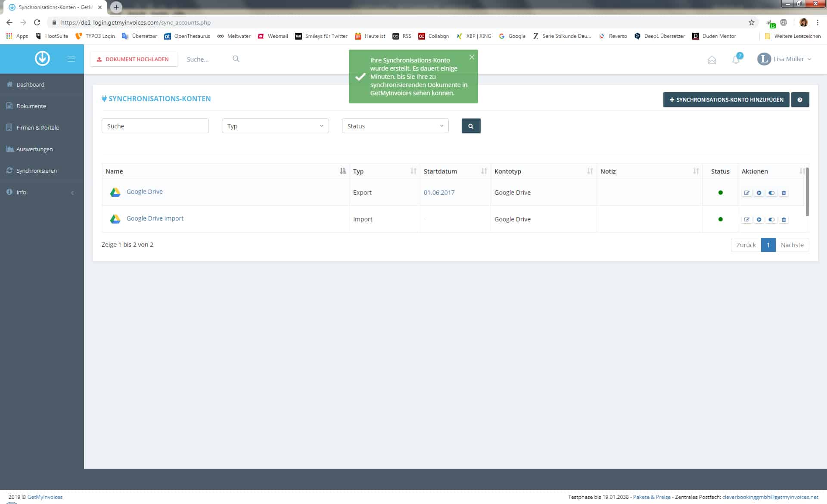Open the inbox envelope icon

[x=712, y=60]
